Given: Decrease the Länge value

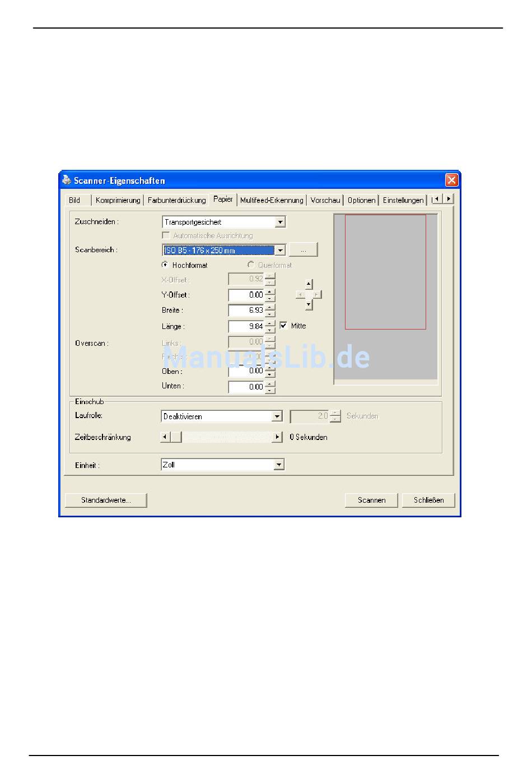Looking at the screenshot, I should point(270,330).
